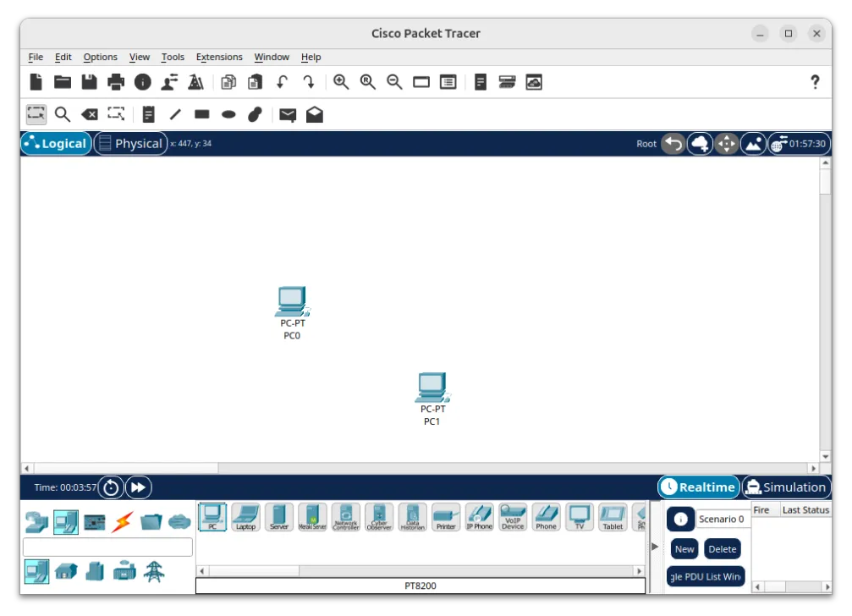852x616 pixels.
Task: Select the Delete tool in the toolbar
Action: [x=89, y=114]
